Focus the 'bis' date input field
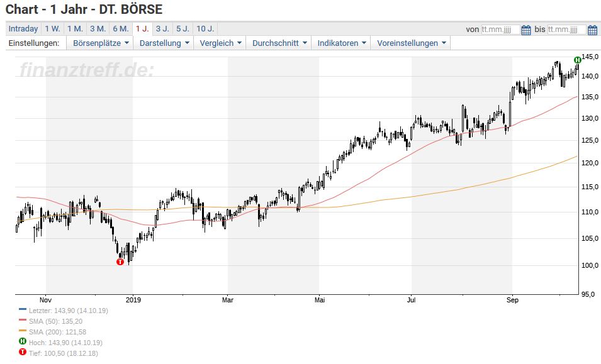Screen dimensions: 601x364 point(566,30)
